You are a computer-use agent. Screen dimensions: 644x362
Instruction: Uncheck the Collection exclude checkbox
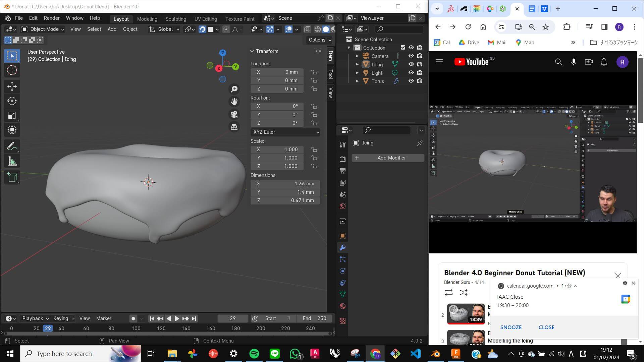403,48
